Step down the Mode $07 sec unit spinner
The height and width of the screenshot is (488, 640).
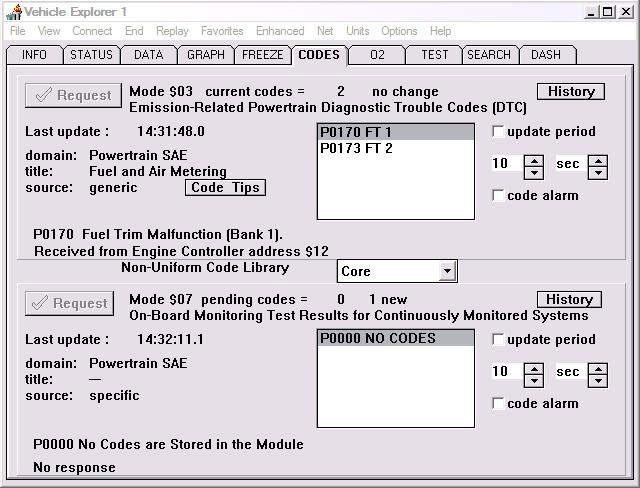coord(598,380)
